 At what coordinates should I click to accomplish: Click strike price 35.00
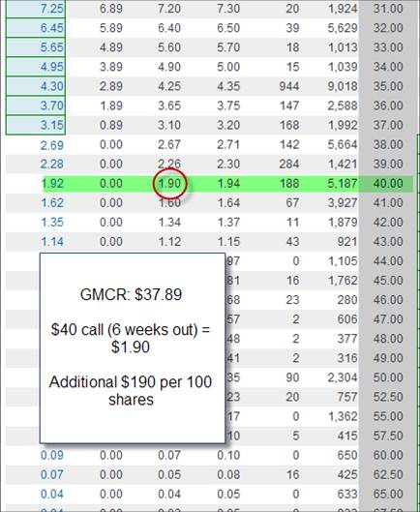pos(388,86)
